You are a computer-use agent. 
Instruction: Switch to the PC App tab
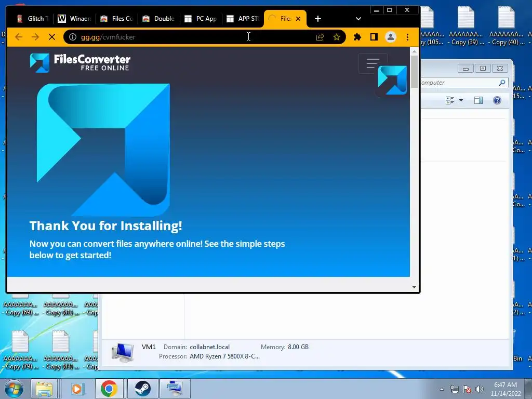coord(201,19)
